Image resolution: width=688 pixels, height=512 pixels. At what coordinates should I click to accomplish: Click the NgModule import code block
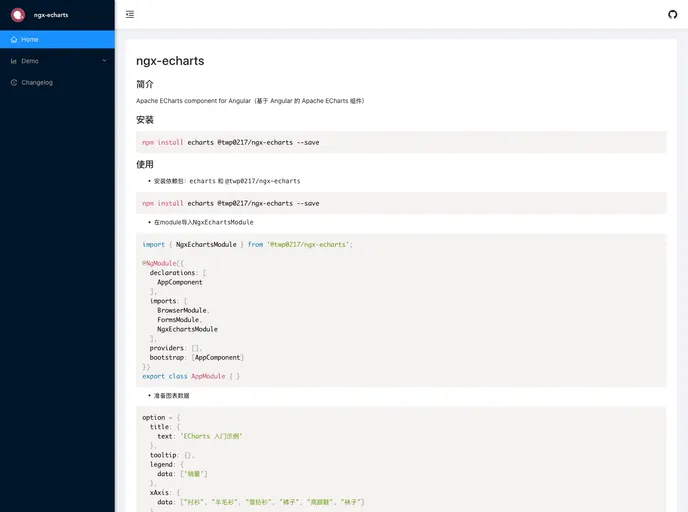pos(400,310)
